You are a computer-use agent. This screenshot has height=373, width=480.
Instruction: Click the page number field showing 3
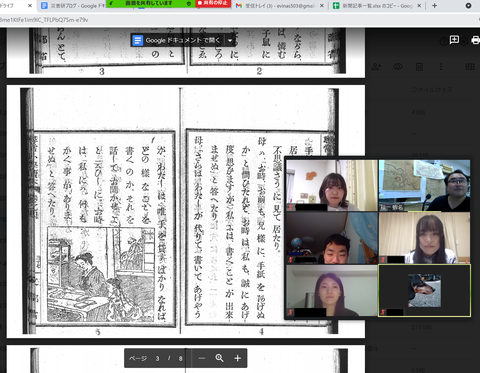[157, 359]
